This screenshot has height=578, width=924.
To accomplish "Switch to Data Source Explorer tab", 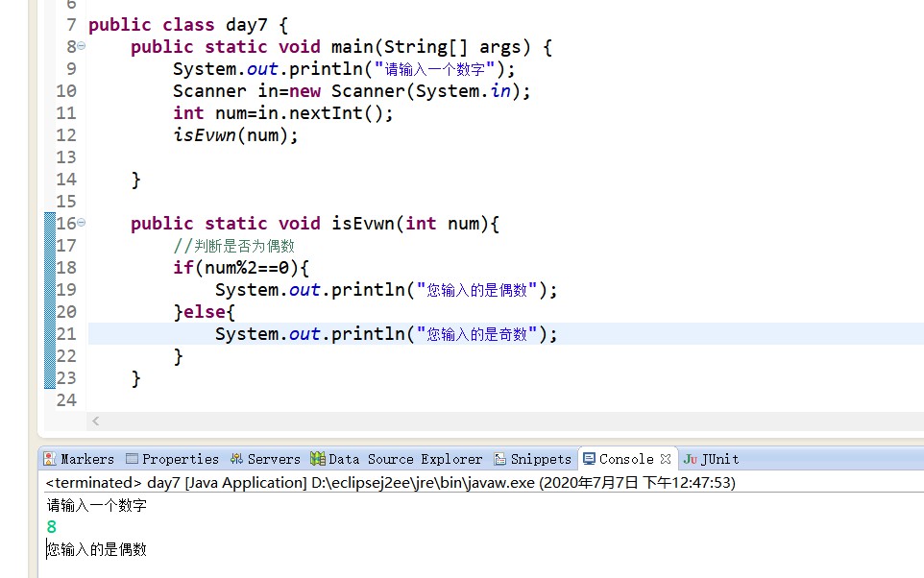I will (x=397, y=459).
